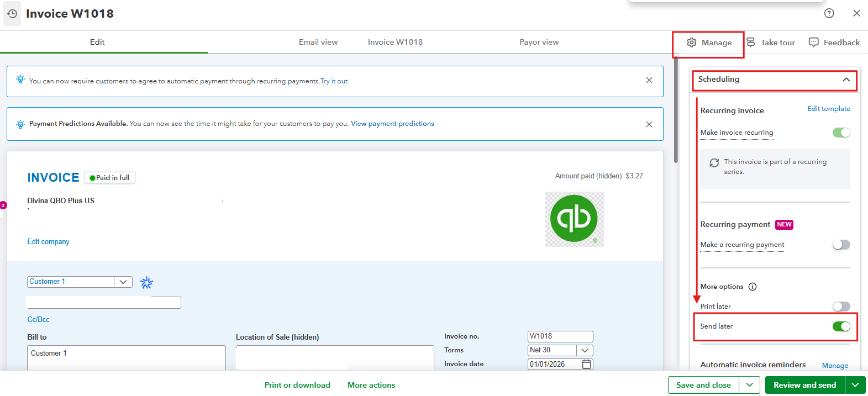Open Save and close dropdown arrow
Screen dimensions: 868x396
tap(749, 385)
